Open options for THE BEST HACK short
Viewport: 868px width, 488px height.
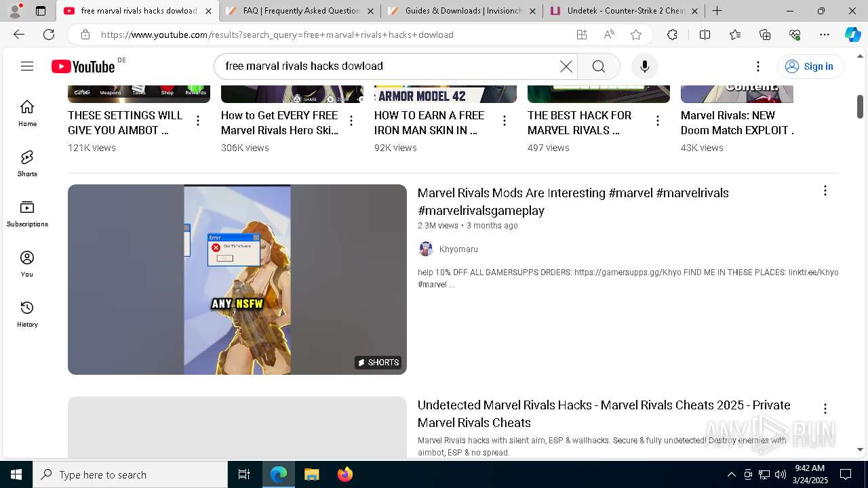pyautogui.click(x=658, y=121)
